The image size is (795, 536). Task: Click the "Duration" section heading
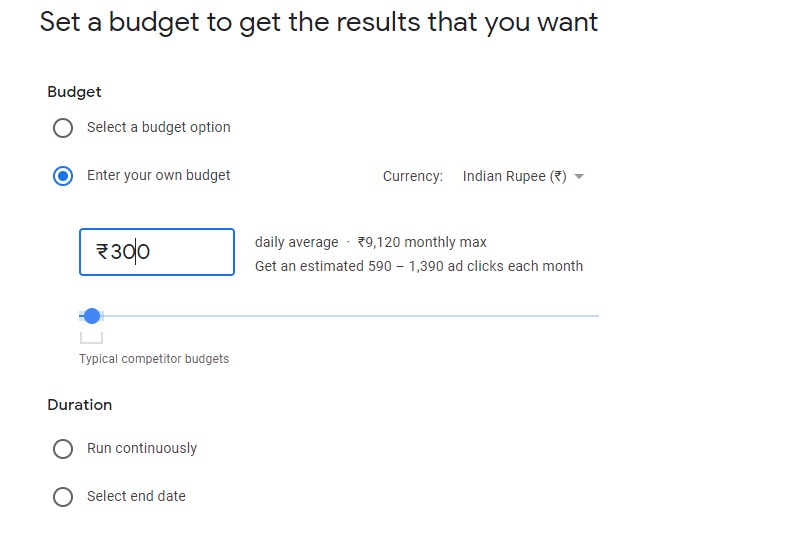79,405
